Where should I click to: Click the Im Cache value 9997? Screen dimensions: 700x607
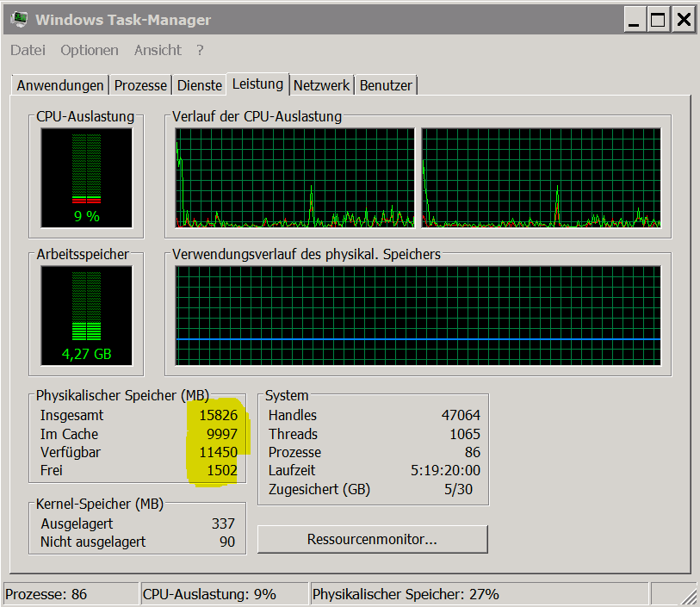[x=222, y=434]
